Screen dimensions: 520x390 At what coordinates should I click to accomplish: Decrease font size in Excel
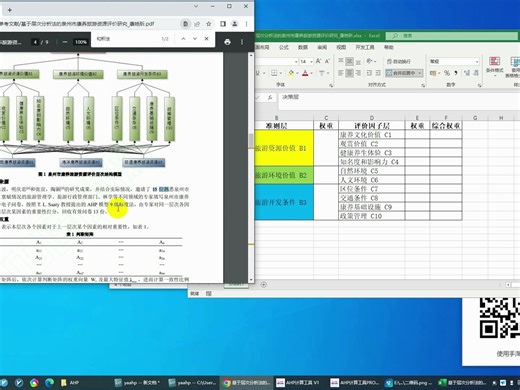coord(327,61)
